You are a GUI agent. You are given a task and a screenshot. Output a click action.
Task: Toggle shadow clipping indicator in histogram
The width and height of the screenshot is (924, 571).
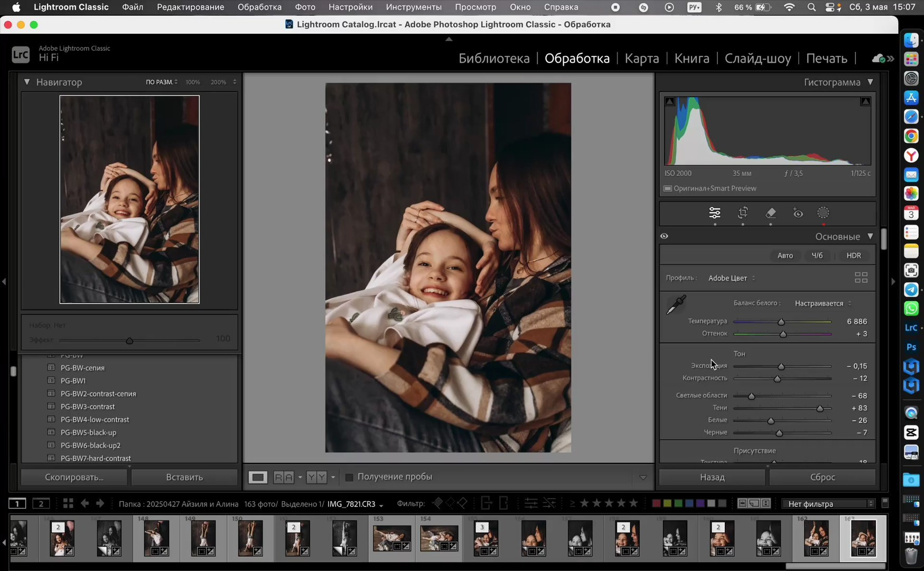click(x=669, y=102)
